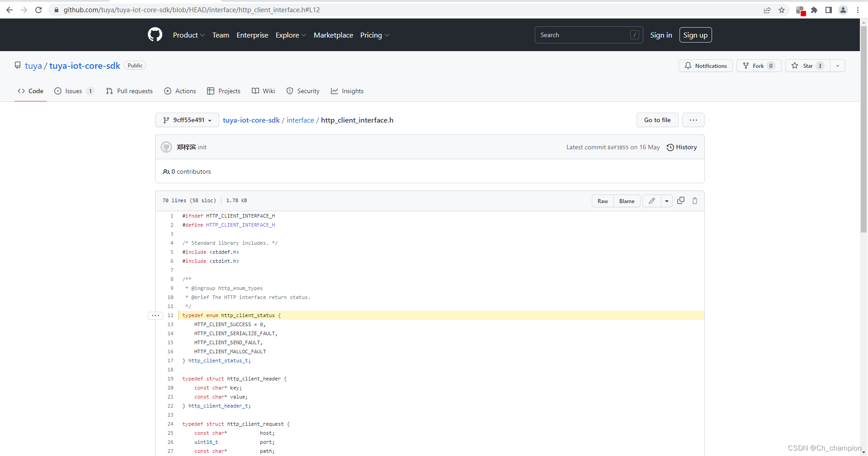Image resolution: width=868 pixels, height=456 pixels.
Task: Open the Team page
Action: (x=221, y=35)
